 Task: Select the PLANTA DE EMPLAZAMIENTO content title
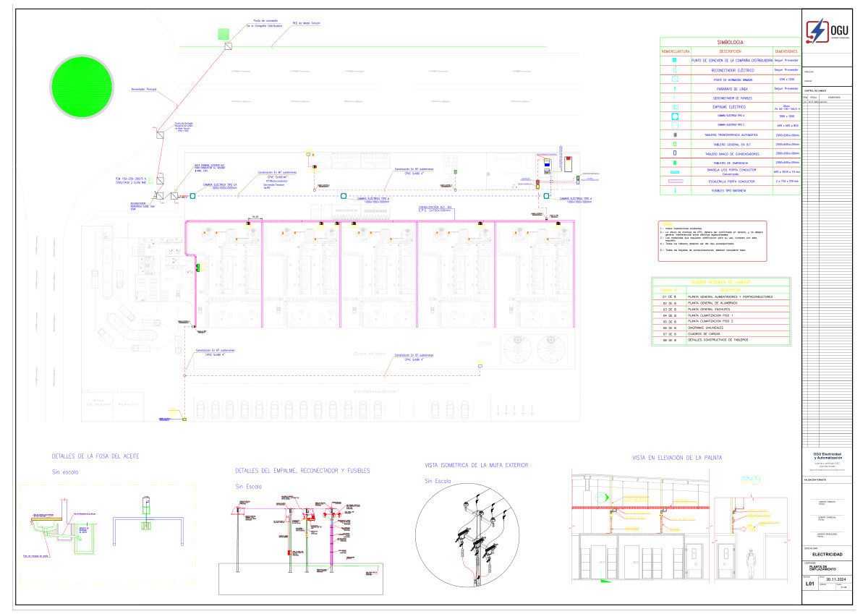pyautogui.click(x=821, y=568)
